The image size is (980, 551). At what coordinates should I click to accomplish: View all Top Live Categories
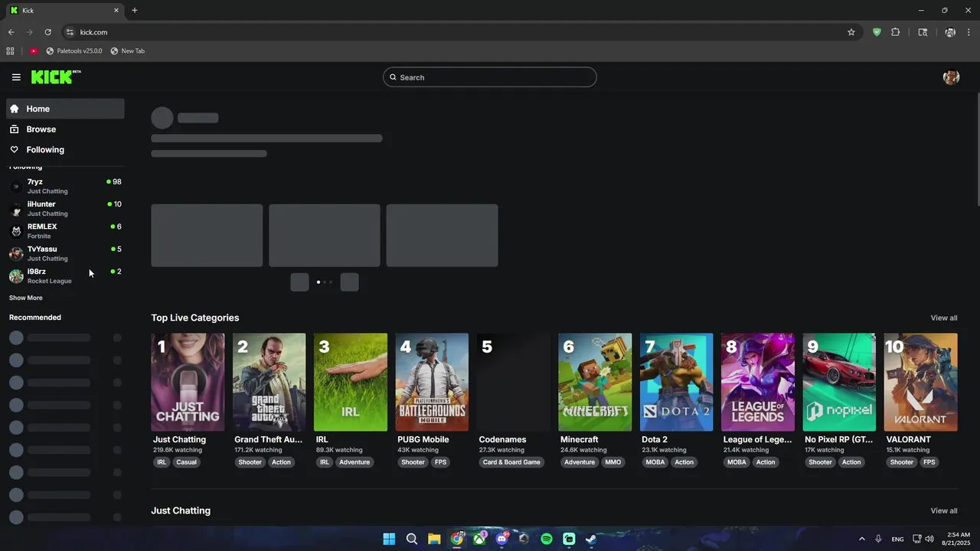(944, 318)
